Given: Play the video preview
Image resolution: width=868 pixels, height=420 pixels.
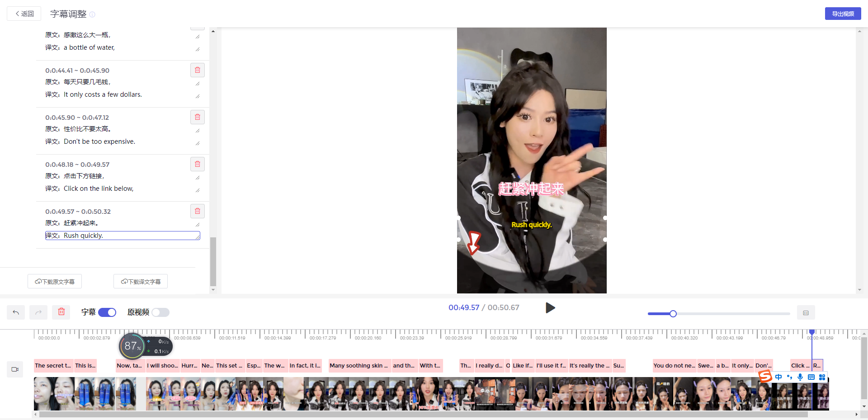Looking at the screenshot, I should 550,308.
